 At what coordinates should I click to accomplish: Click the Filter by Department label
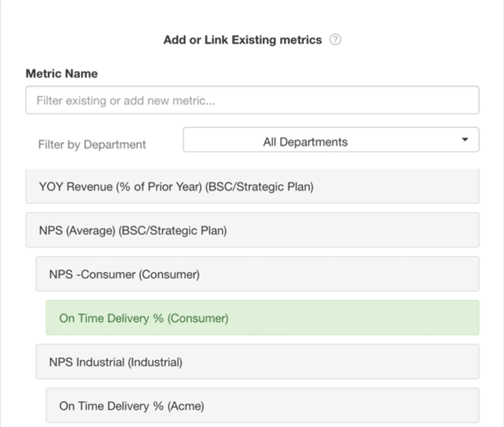pos(92,145)
